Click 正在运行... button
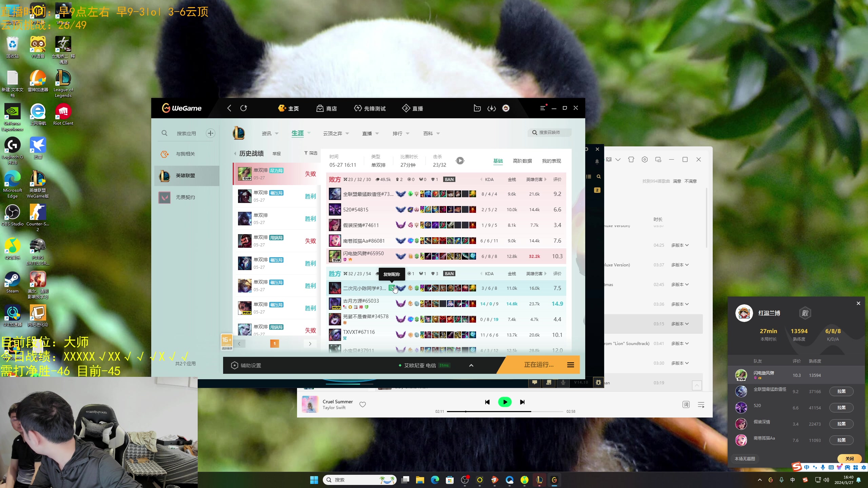 tap(538, 365)
